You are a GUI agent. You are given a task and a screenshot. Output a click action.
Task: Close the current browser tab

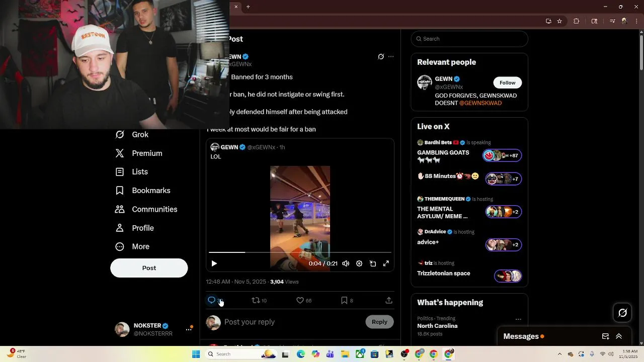click(236, 7)
